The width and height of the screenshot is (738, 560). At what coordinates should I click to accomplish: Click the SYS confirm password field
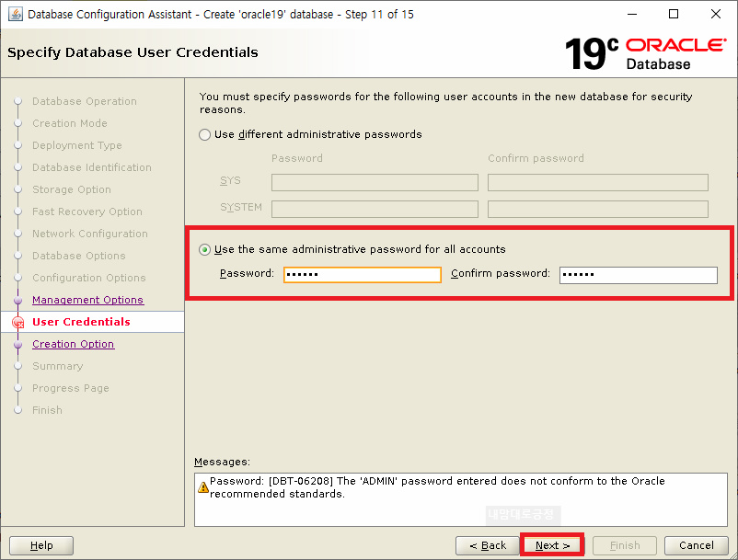point(598,182)
